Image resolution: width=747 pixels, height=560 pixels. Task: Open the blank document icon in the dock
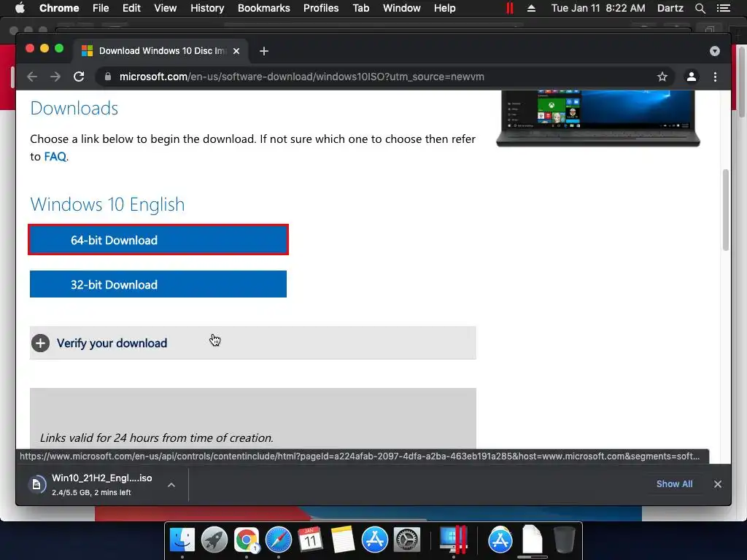pyautogui.click(x=532, y=540)
